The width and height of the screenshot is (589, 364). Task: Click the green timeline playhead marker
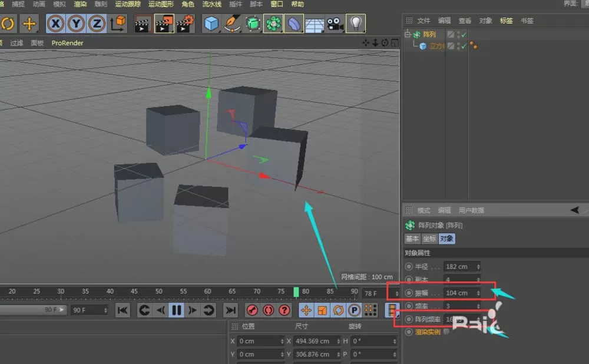[x=296, y=292]
